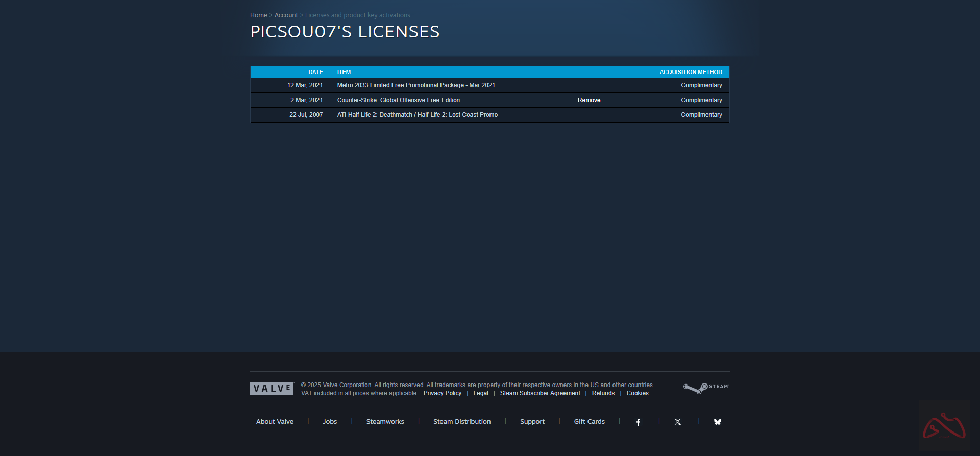Viewport: 980px width, 456px height.
Task: Click the red controller logo widget
Action: 944,426
